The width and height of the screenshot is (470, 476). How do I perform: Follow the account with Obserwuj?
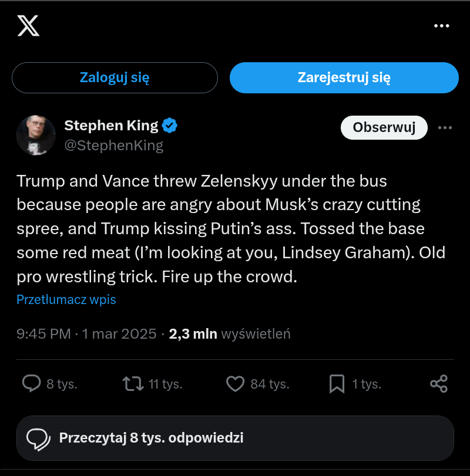384,127
